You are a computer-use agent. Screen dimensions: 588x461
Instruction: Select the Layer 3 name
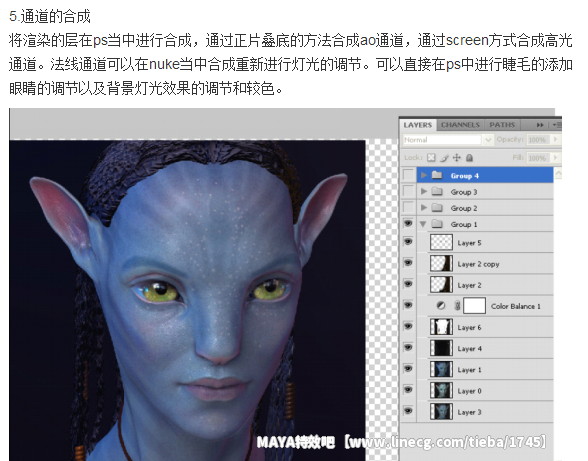[x=469, y=412]
